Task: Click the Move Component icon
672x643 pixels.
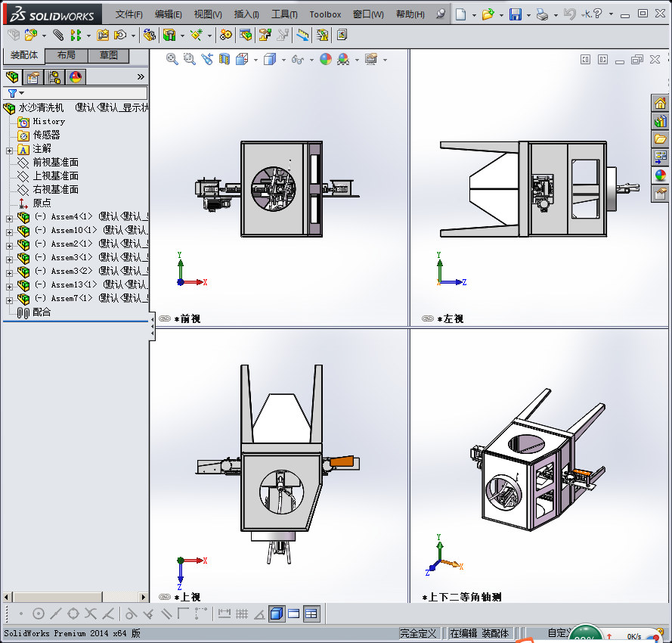Action: (x=120, y=35)
